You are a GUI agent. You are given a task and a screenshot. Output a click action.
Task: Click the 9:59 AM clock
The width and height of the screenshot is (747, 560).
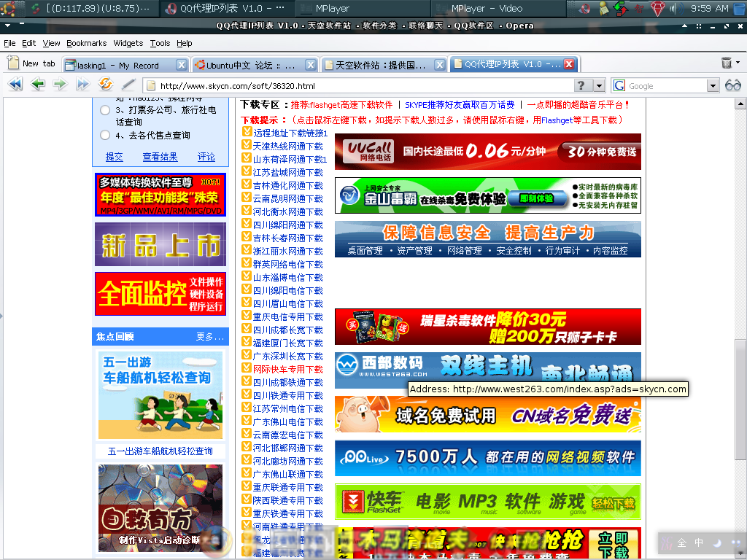(x=709, y=8)
